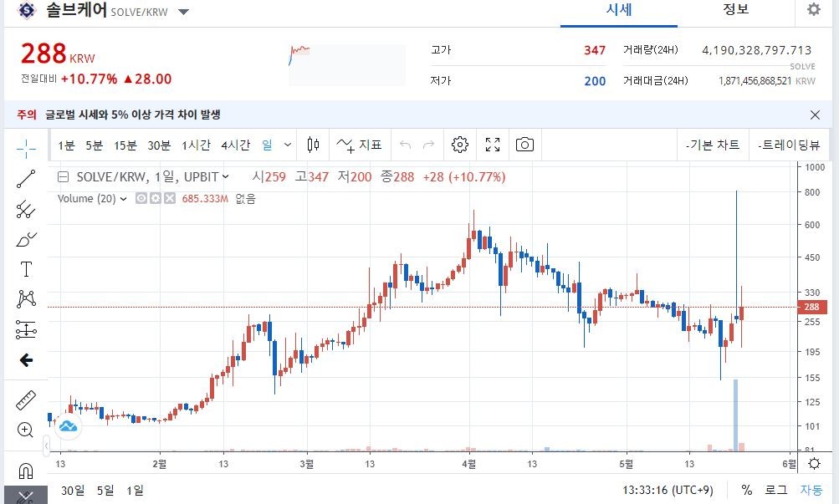Switch to 트레이딩뷰 chart view
The height and width of the screenshot is (504, 839).
pyautogui.click(x=790, y=145)
